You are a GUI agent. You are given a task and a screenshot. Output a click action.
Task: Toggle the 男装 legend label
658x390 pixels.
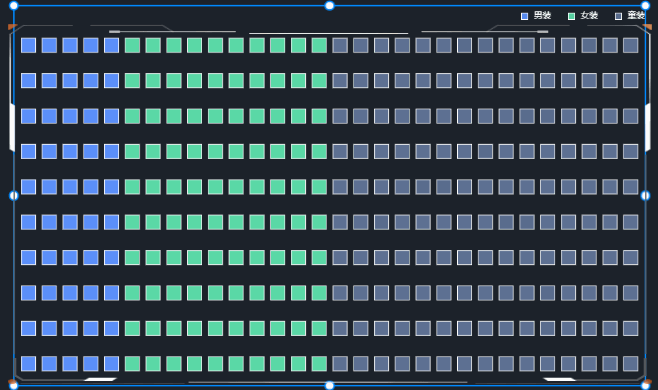point(542,16)
